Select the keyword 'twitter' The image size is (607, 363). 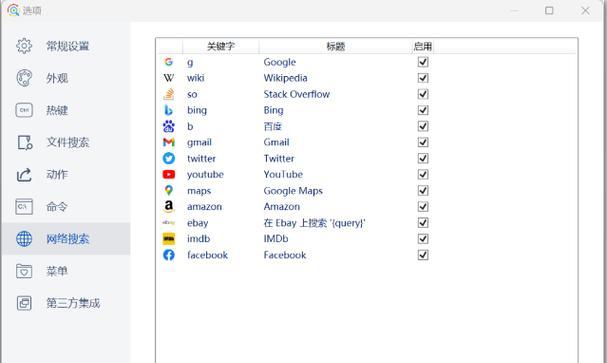(201, 158)
